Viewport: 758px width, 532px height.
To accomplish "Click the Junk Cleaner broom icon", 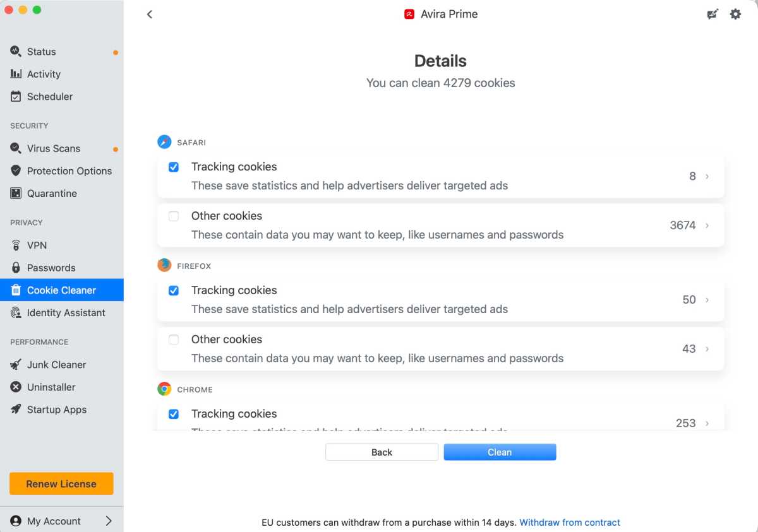I will point(16,364).
